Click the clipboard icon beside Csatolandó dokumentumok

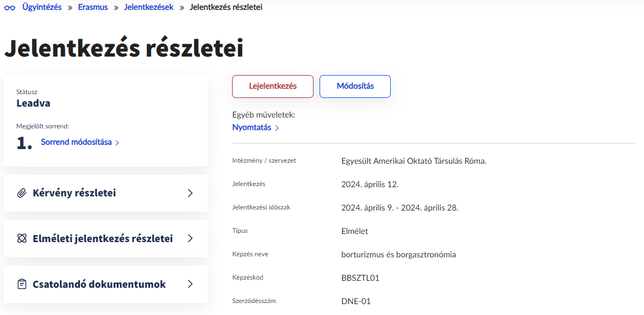pyautogui.click(x=22, y=284)
